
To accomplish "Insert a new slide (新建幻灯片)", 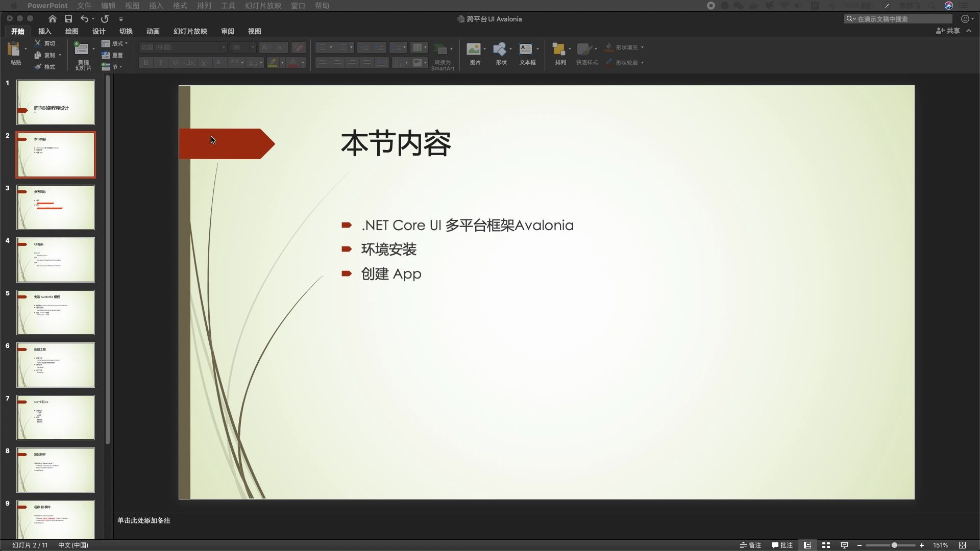I will coord(83,56).
